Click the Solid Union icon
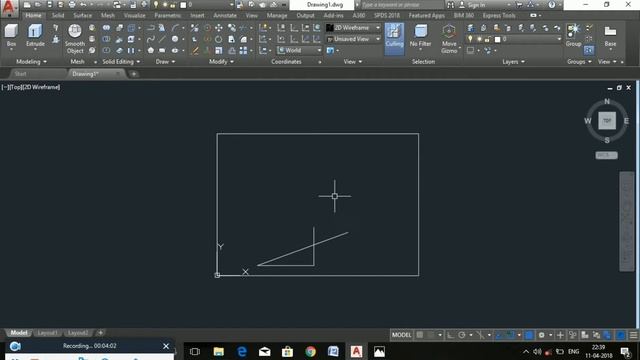 pos(106,28)
